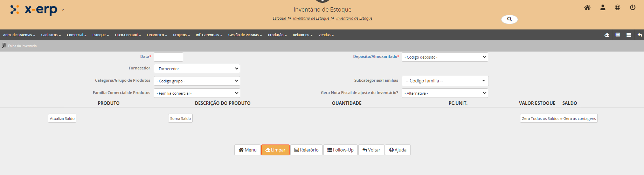
Task: Click the back arrow icon in menu bar
Action: [x=639, y=35]
